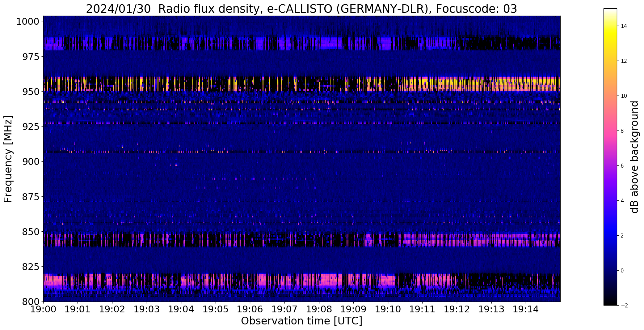Select the 950 frequency tick label
The image size is (644, 330).
(31, 92)
